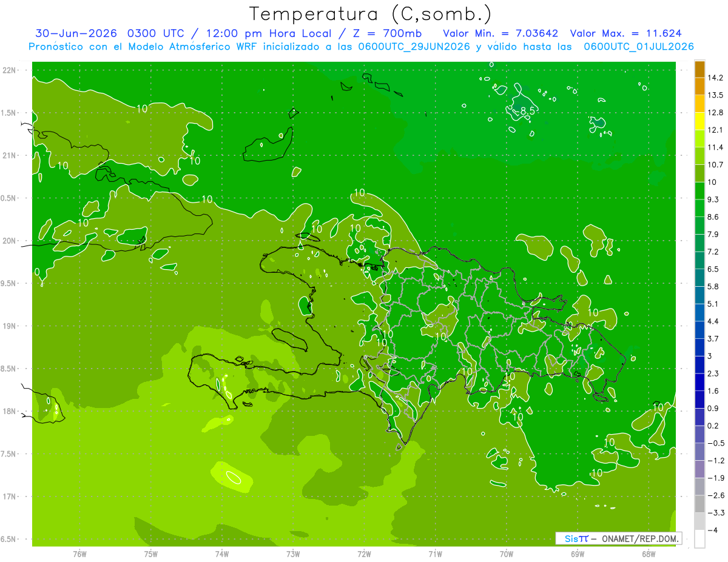
Task: Click the "10.7" colorbar value
Action: click(715, 165)
